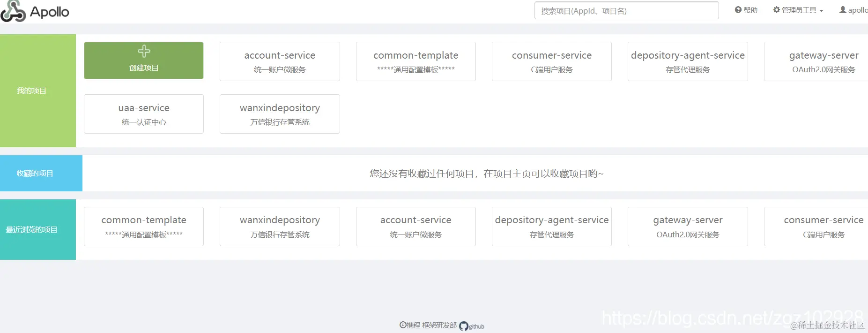Open wanxindepository in 最近浏览的项目
The height and width of the screenshot is (333, 868).
(280, 227)
